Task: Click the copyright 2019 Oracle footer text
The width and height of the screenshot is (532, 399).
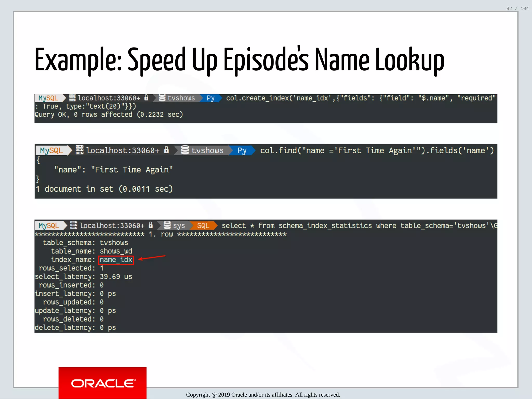Action: tap(263, 395)
